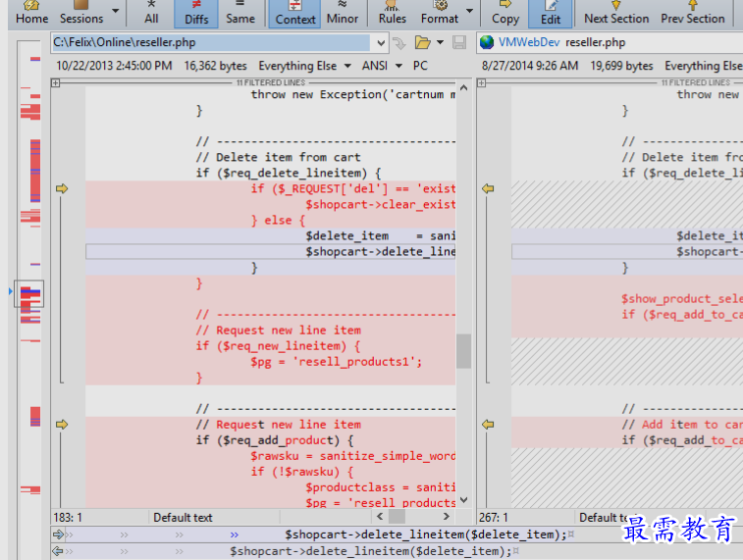Expand the right 11 filtered lines
This screenshot has height=560, width=743.
tap(482, 82)
